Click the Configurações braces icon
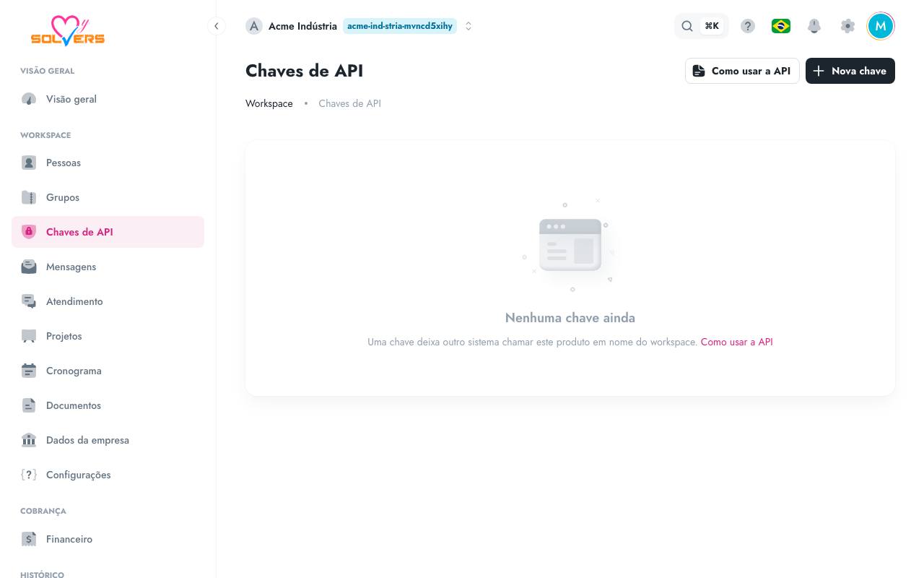The image size is (924, 578). click(29, 475)
